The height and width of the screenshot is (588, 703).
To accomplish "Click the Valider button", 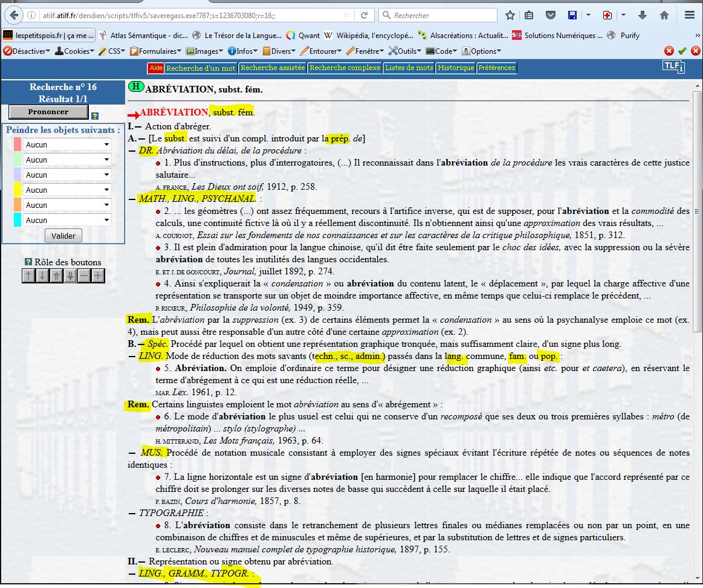I will (x=63, y=236).
